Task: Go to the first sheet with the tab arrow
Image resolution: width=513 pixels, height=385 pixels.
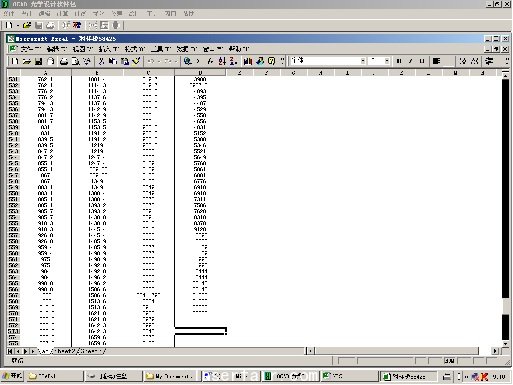Action: click(10, 351)
